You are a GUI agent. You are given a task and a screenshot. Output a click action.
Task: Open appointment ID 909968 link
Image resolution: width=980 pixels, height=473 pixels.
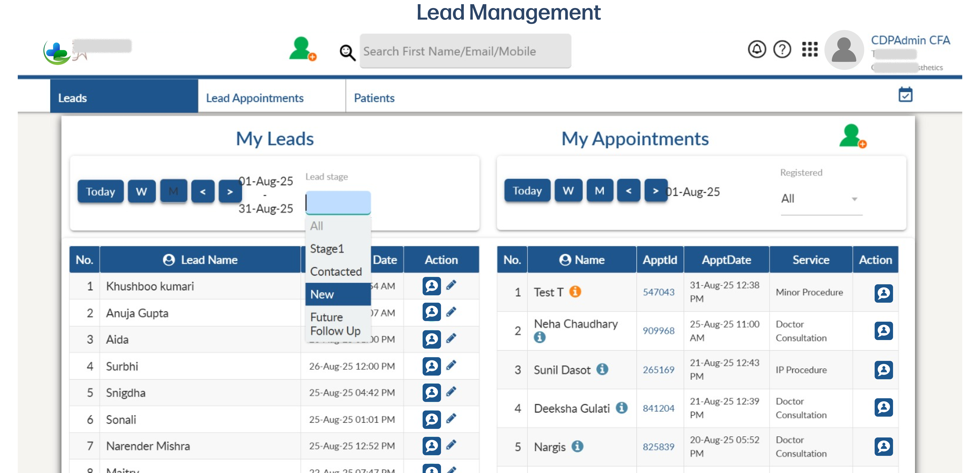click(659, 331)
